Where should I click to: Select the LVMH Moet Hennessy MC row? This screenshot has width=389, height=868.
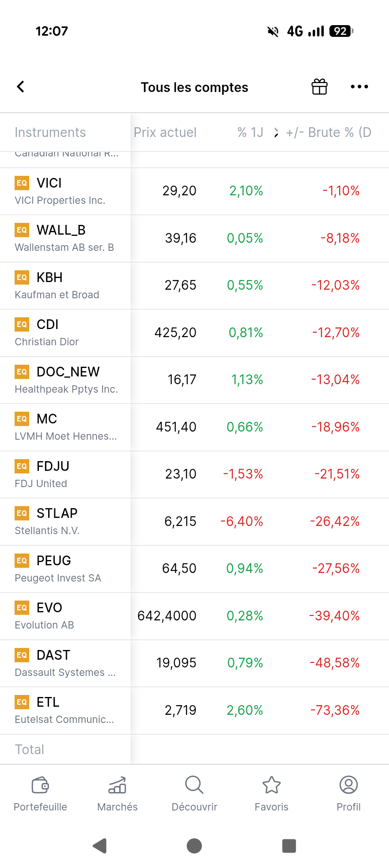194,427
